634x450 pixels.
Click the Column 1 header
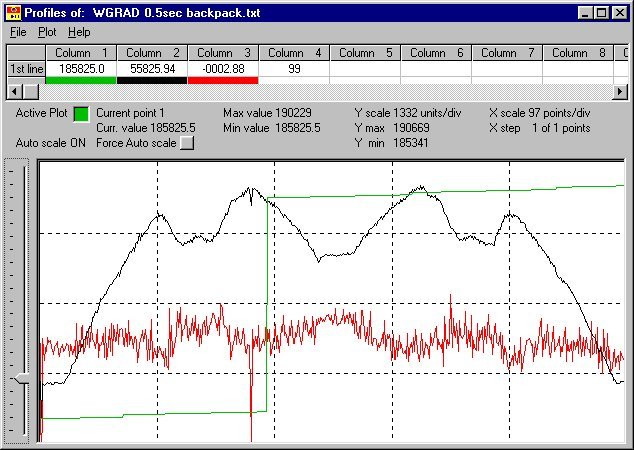coord(81,53)
